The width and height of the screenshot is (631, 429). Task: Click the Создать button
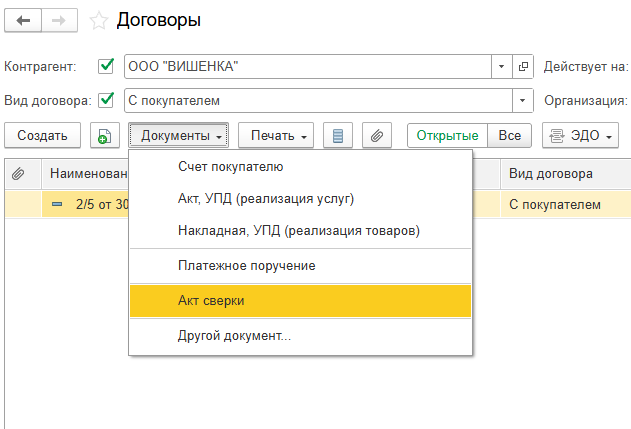(42, 136)
